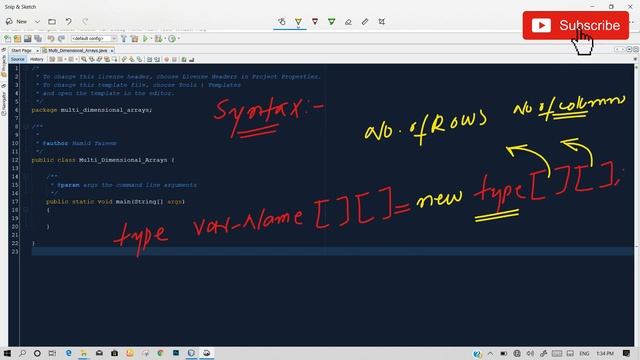Screen dimensions: 640x360
Task: Click the New snip button
Action: pyautogui.click(x=16, y=22)
